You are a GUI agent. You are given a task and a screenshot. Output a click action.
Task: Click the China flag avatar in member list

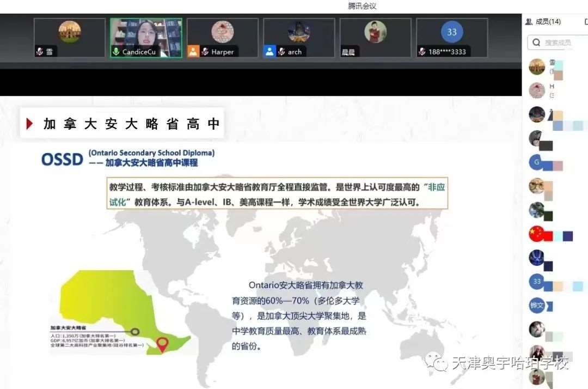click(537, 234)
